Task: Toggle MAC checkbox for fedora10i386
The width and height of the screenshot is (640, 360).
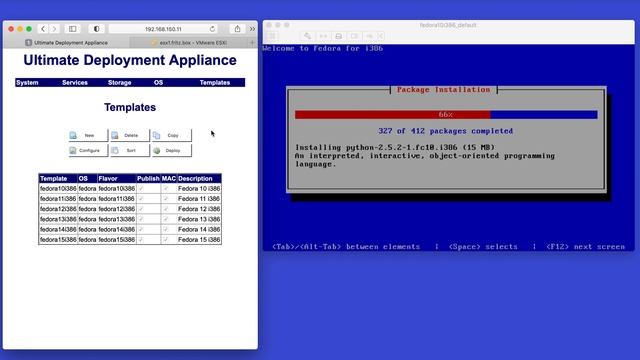Action: [166, 188]
